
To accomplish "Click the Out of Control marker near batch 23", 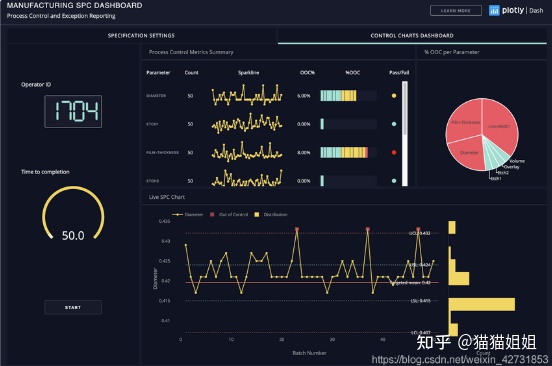I will coord(297,229).
